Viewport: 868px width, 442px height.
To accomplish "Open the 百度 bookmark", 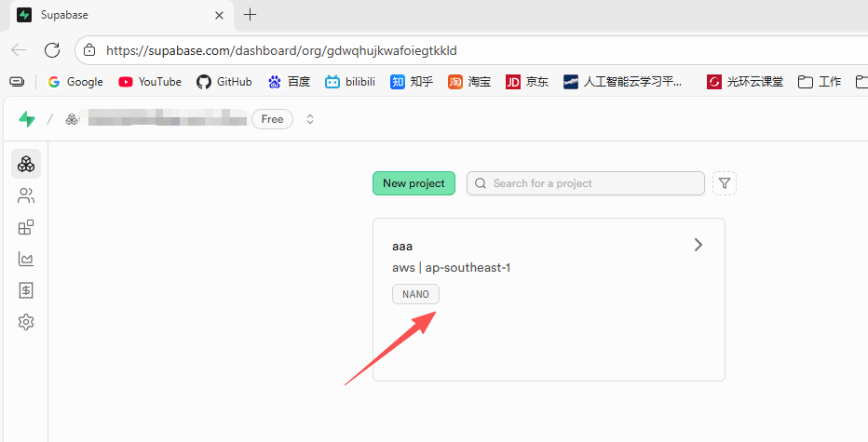I will coord(289,82).
